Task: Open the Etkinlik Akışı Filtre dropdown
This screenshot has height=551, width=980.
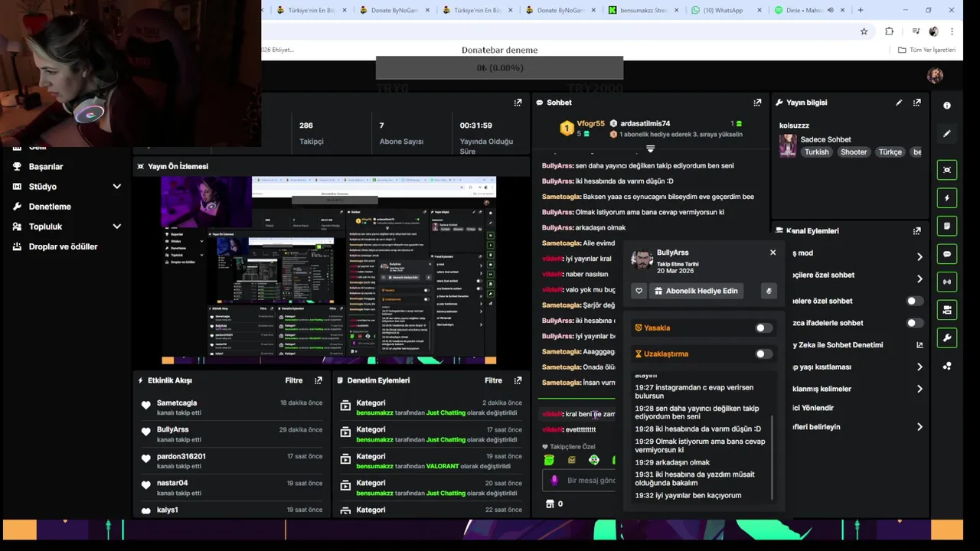Action: (294, 380)
